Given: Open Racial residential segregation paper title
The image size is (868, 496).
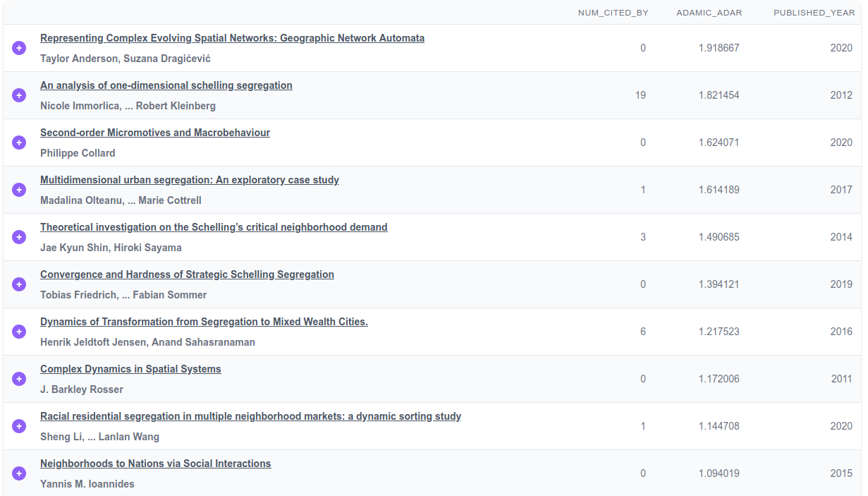Looking at the screenshot, I should pyautogui.click(x=250, y=416).
